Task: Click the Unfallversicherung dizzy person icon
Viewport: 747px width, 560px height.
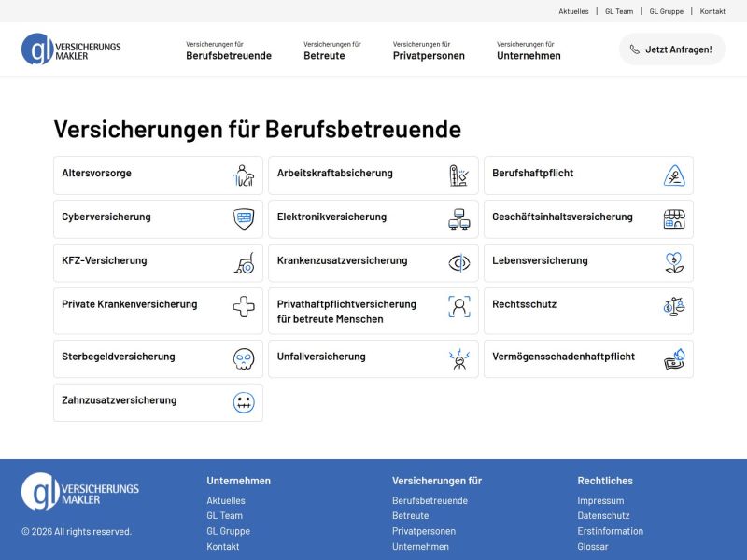Action: point(459,359)
